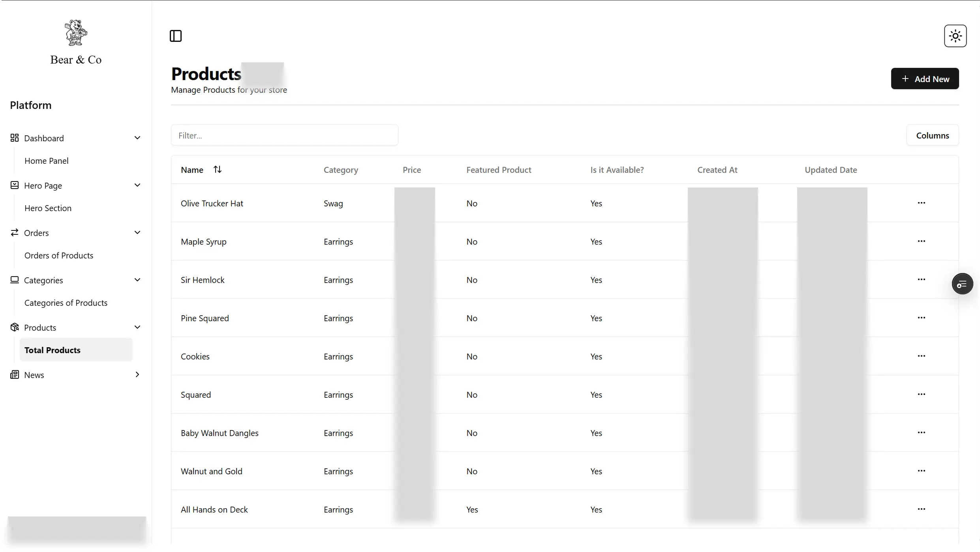980x552 pixels.
Task: Open Hero Section in sidebar
Action: [48, 208]
